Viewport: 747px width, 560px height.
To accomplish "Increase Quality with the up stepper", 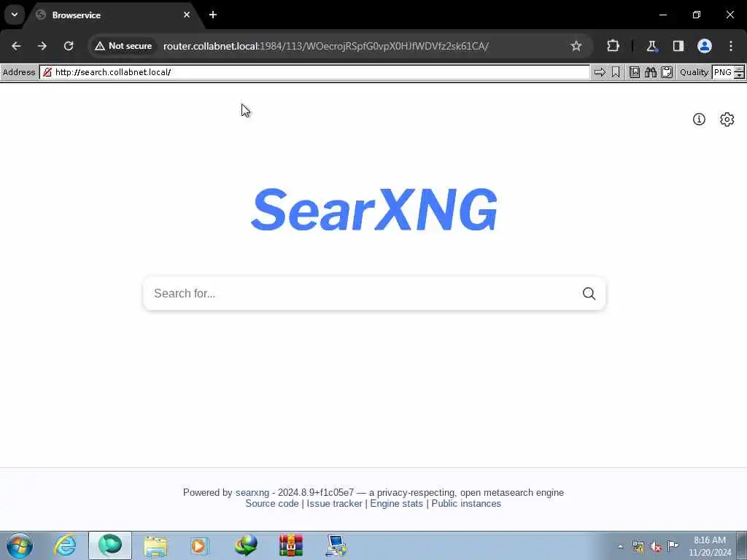I will tap(740, 69).
